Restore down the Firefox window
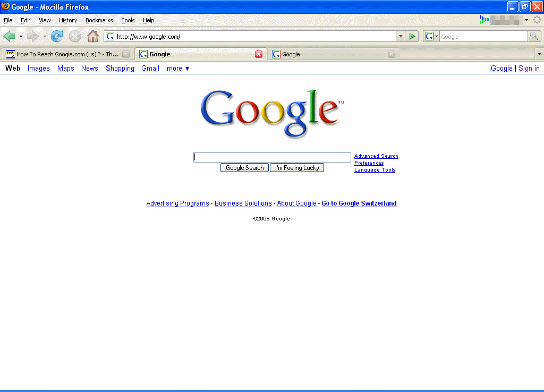Screen dimensions: 544x392 [524, 6]
